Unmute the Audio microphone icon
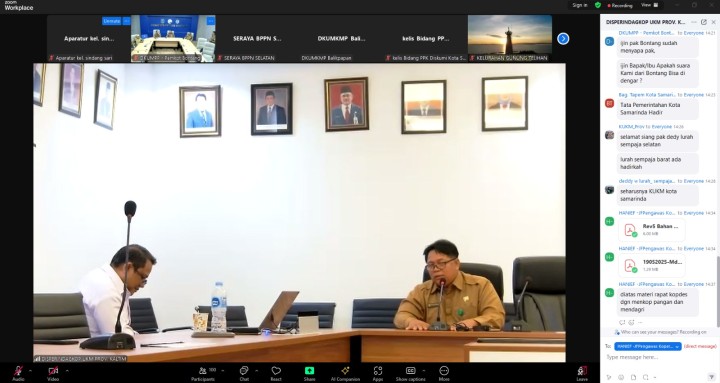This screenshot has height=383, width=720. tap(18, 371)
